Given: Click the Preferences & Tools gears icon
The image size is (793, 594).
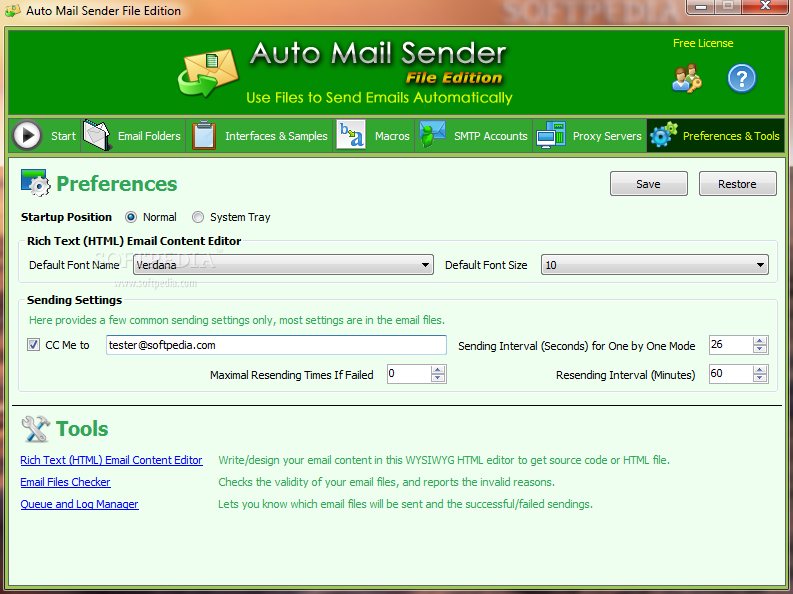Looking at the screenshot, I should [x=663, y=135].
